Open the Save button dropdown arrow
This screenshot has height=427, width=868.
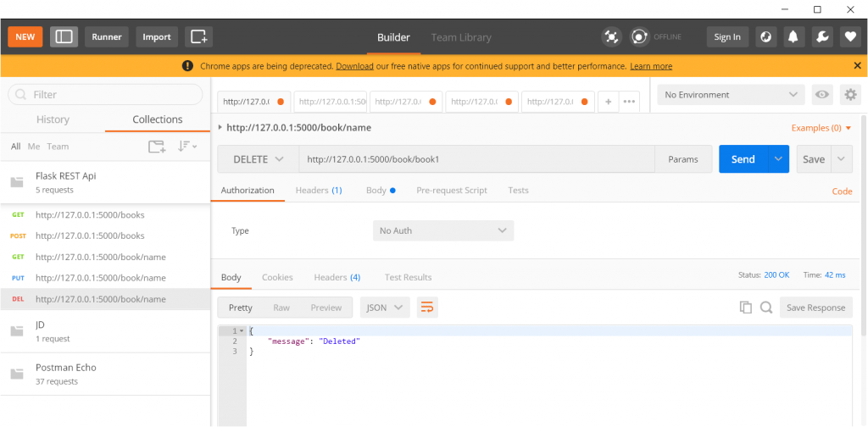pos(842,159)
